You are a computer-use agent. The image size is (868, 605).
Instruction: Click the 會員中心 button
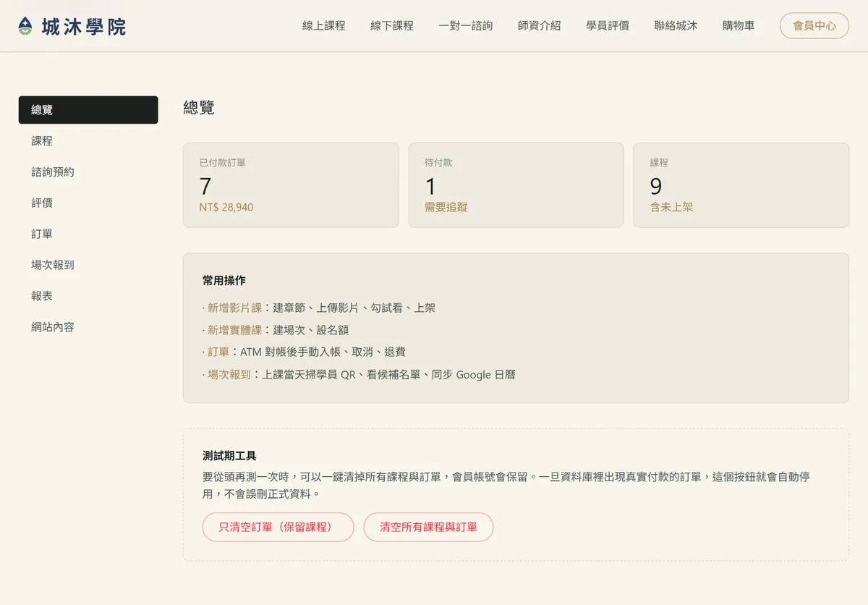click(x=814, y=25)
